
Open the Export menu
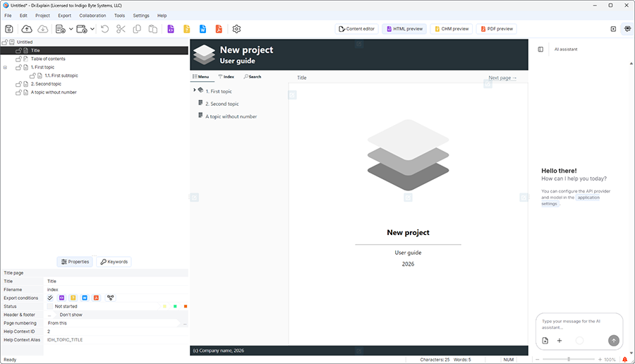pyautogui.click(x=64, y=16)
